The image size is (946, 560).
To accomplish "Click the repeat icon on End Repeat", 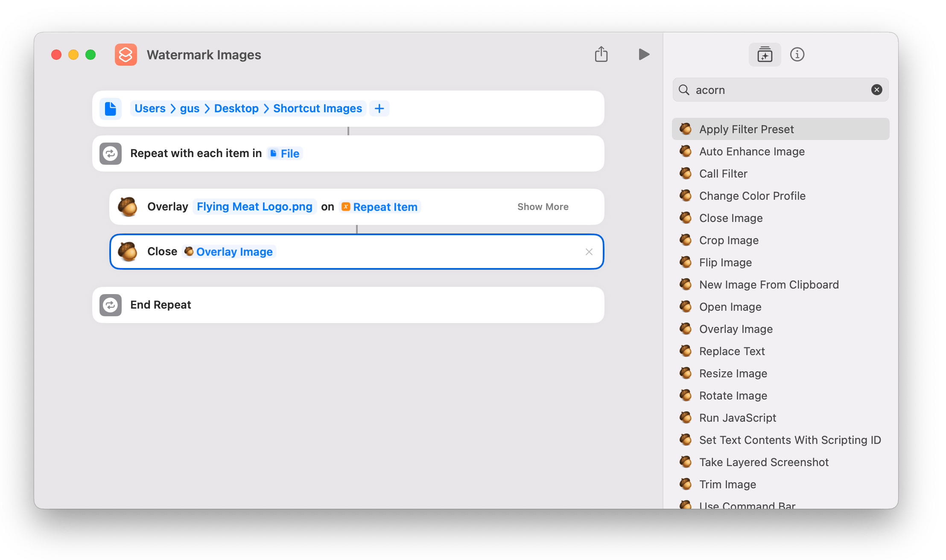I will point(111,305).
